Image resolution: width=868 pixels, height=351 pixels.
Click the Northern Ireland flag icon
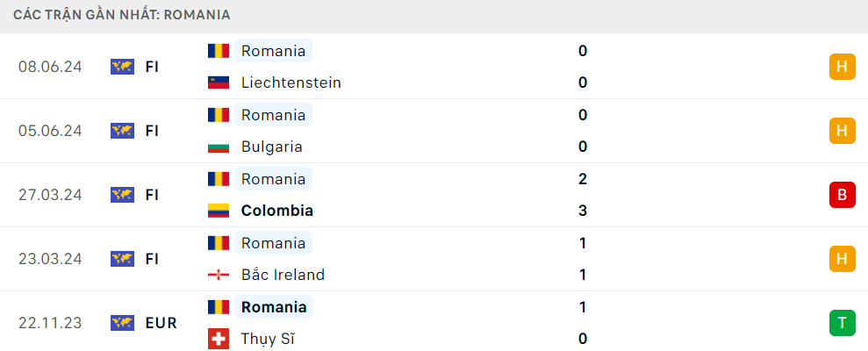pyautogui.click(x=219, y=275)
